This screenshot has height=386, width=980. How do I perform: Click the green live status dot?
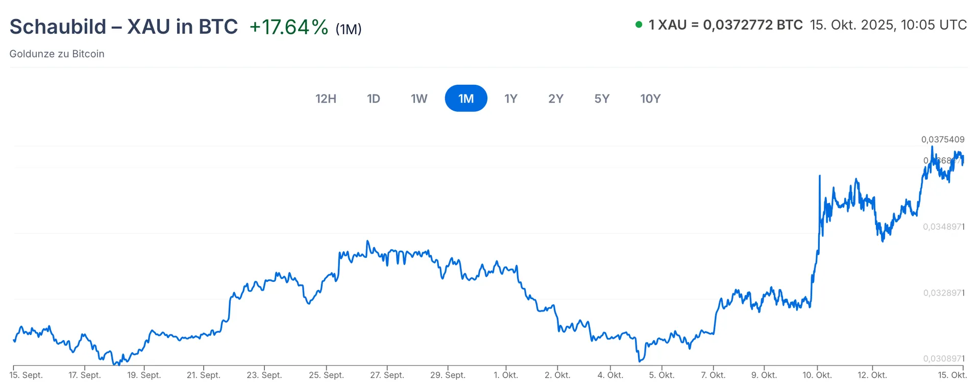coord(639,25)
